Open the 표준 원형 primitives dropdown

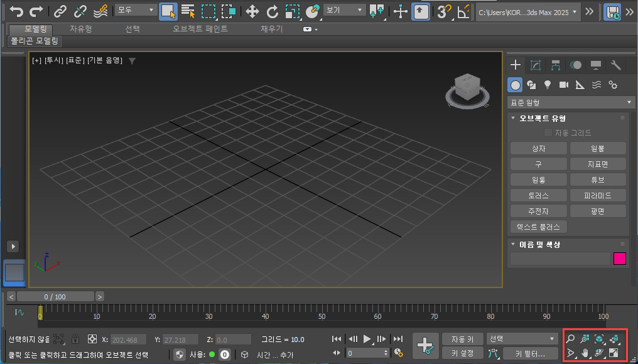[571, 102]
